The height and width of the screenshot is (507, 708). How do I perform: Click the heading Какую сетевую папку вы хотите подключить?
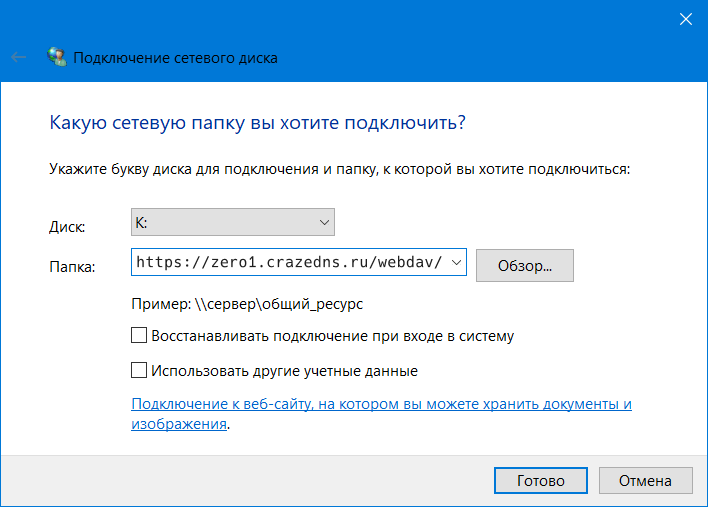coord(257,123)
